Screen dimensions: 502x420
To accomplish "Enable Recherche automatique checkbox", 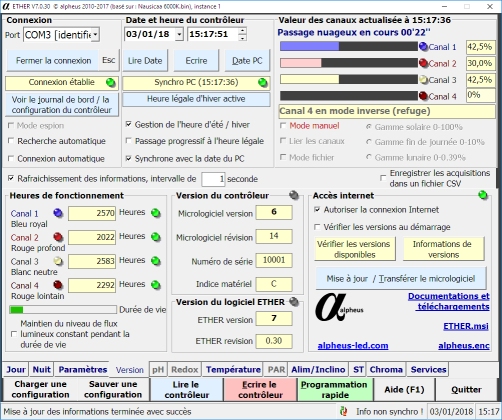I will pos(11,141).
